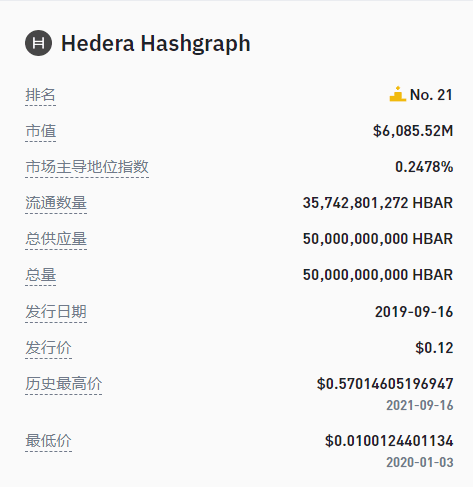Open the 排名 label tooltip
The height and width of the screenshot is (487, 473).
(40, 95)
